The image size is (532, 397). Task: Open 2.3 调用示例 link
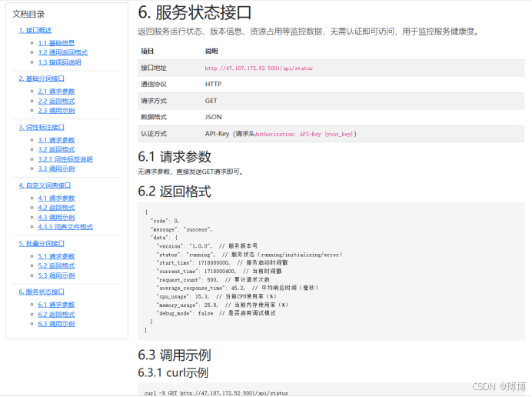(x=56, y=111)
